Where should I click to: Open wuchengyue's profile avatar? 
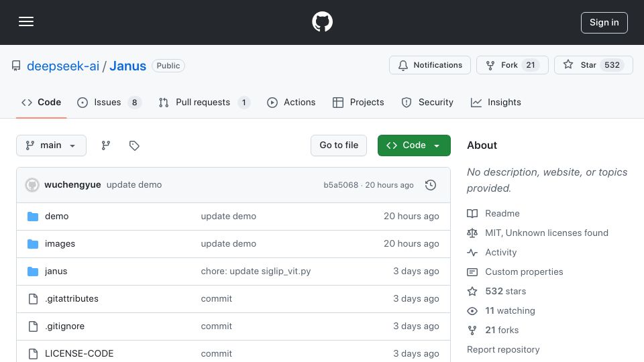point(32,185)
